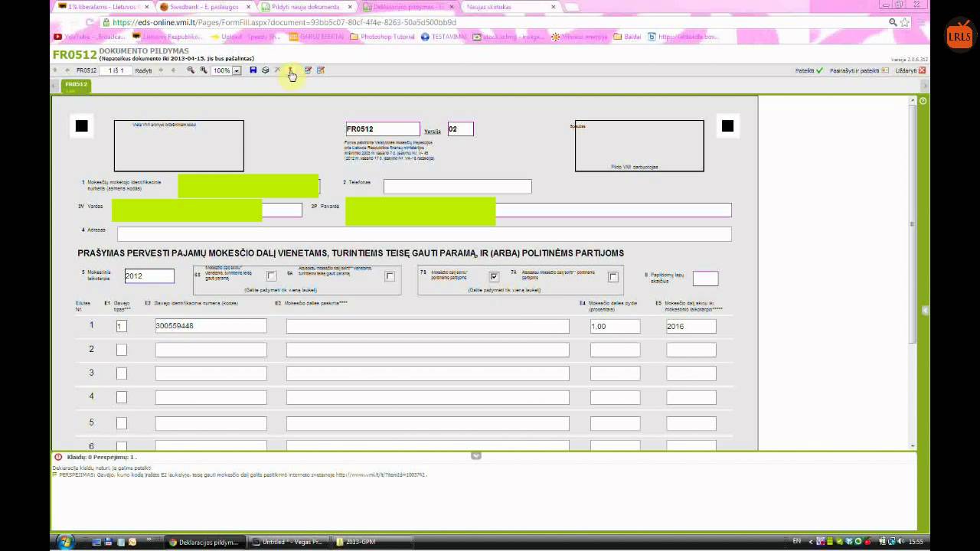Click the zoom out magnifier icon

click(191, 70)
